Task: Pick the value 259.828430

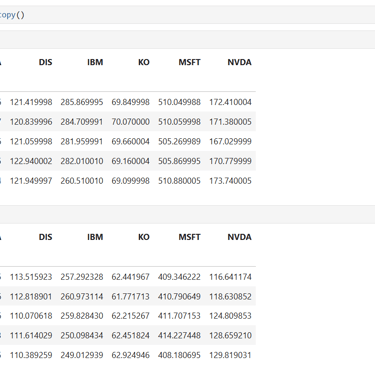Action: [x=82, y=316]
